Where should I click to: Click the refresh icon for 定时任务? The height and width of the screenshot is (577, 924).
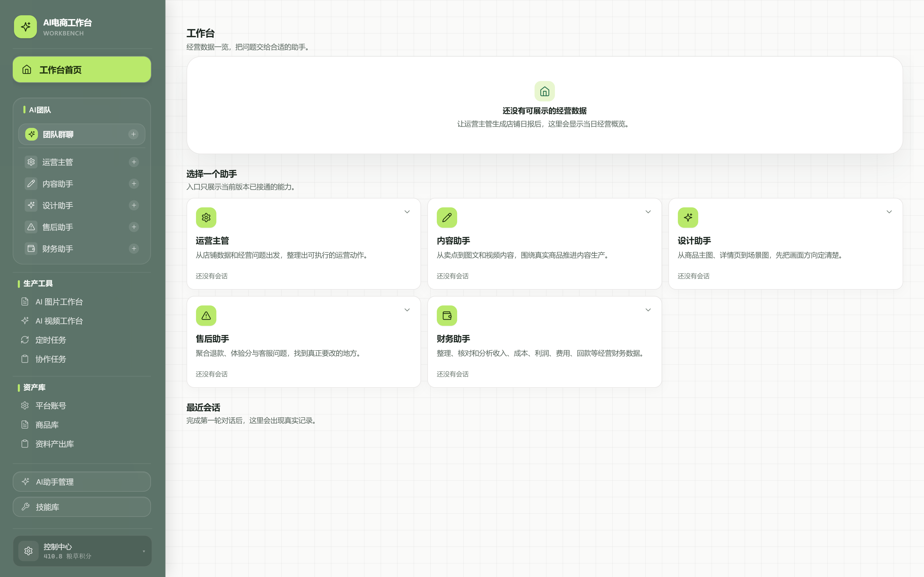tap(25, 340)
